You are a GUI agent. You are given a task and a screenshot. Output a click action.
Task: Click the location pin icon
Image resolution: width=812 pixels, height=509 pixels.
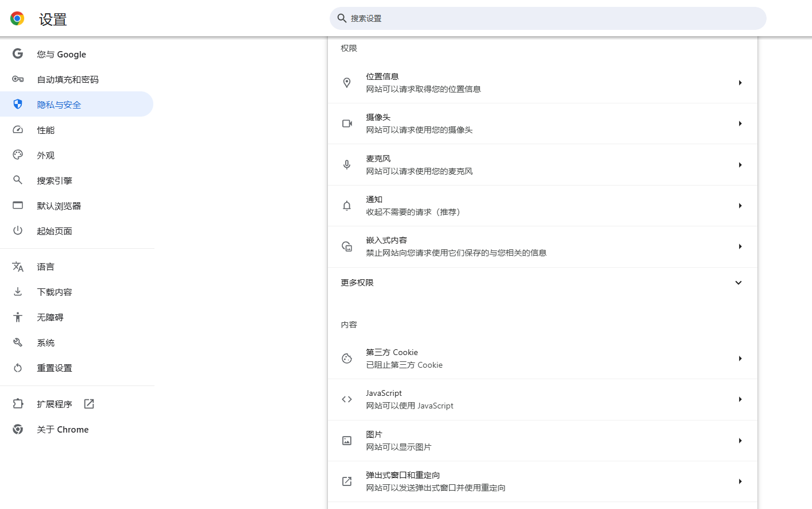click(x=347, y=83)
